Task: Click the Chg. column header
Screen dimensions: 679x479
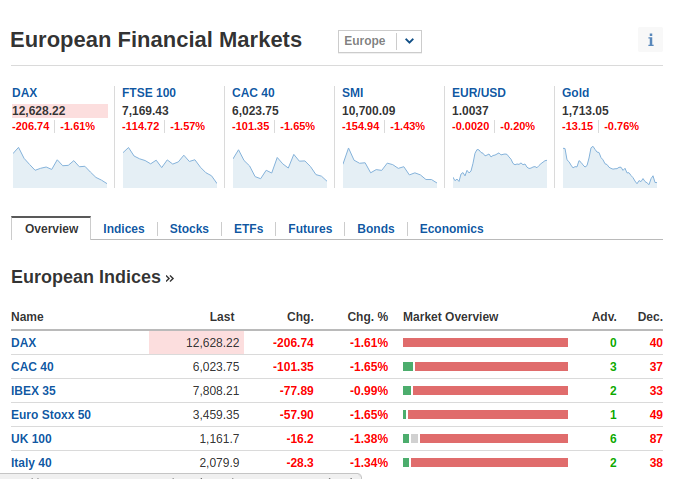Action: coord(300,317)
